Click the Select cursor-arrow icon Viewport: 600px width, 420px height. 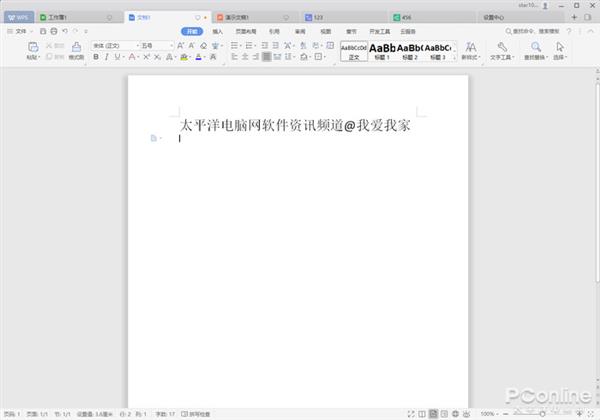click(560, 47)
